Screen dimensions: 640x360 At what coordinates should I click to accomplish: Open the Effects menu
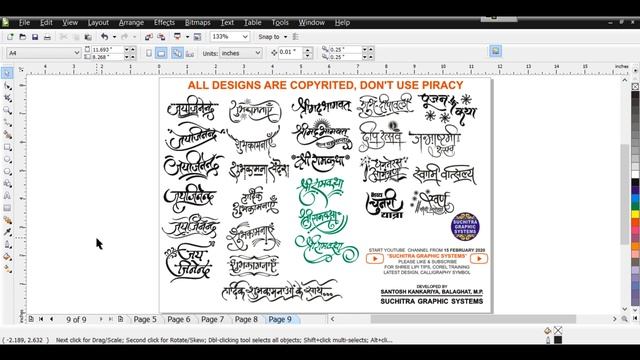click(164, 22)
